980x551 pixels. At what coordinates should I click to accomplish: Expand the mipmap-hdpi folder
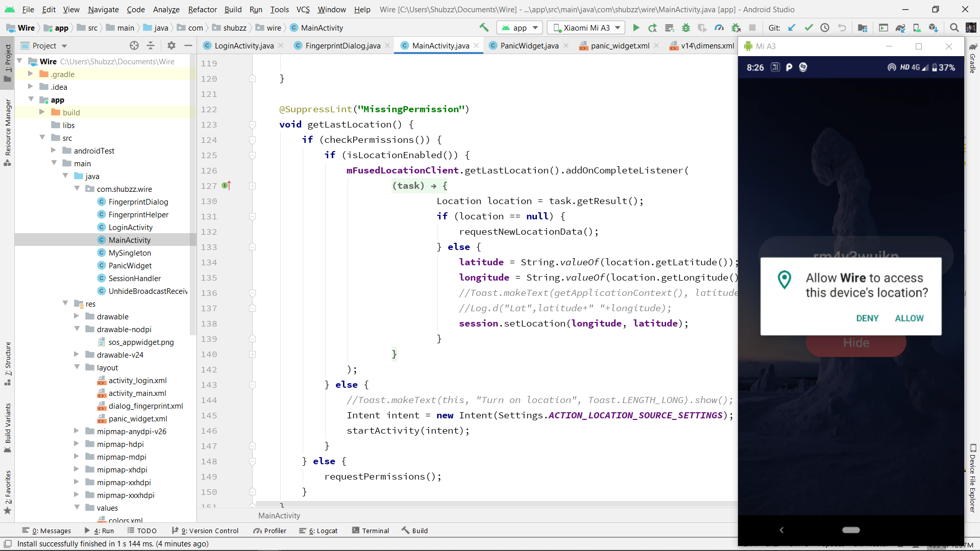(77, 444)
